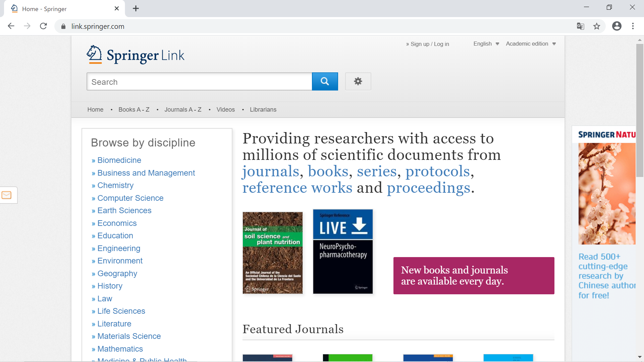Image resolution: width=644 pixels, height=362 pixels.
Task: Bookmark this page with the star icon
Action: click(597, 26)
